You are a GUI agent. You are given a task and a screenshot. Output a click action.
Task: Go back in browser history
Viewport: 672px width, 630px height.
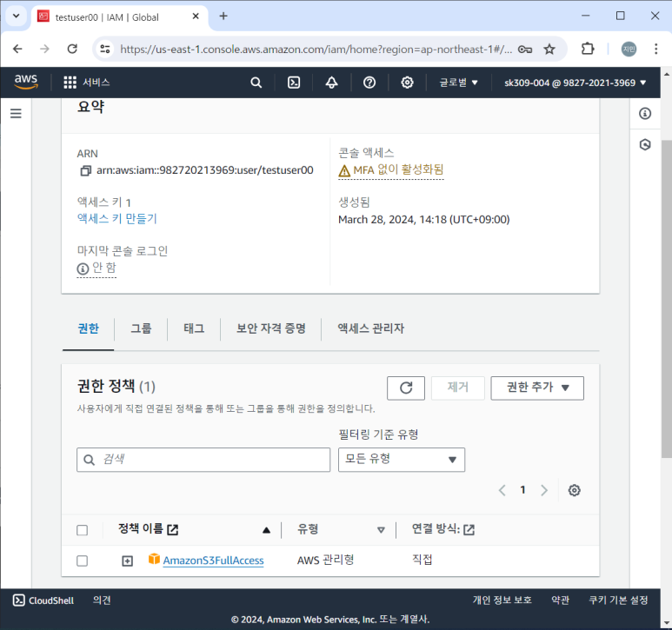click(17, 50)
